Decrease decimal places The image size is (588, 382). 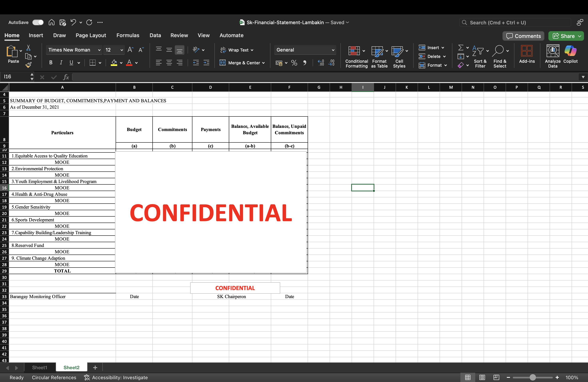pos(331,63)
